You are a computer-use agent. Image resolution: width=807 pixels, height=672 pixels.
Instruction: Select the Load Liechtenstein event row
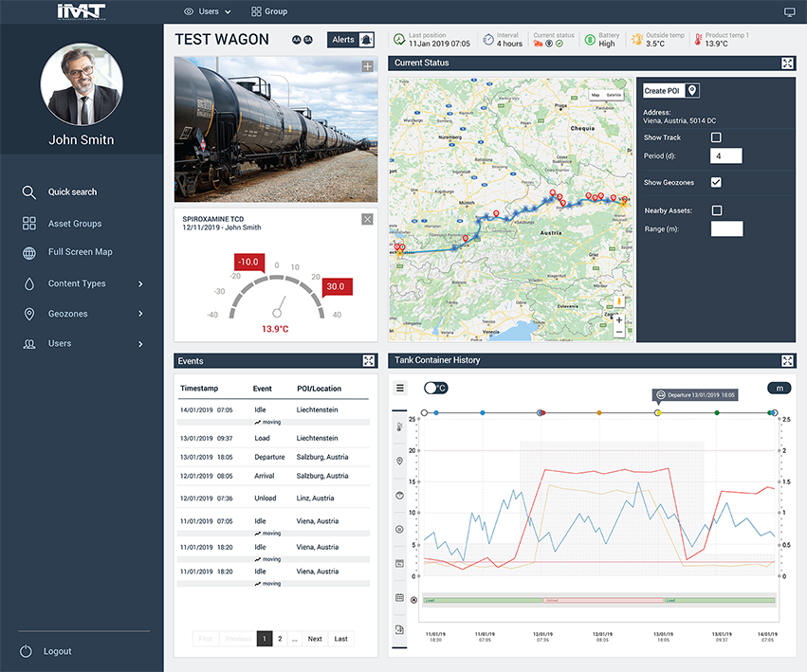(273, 439)
